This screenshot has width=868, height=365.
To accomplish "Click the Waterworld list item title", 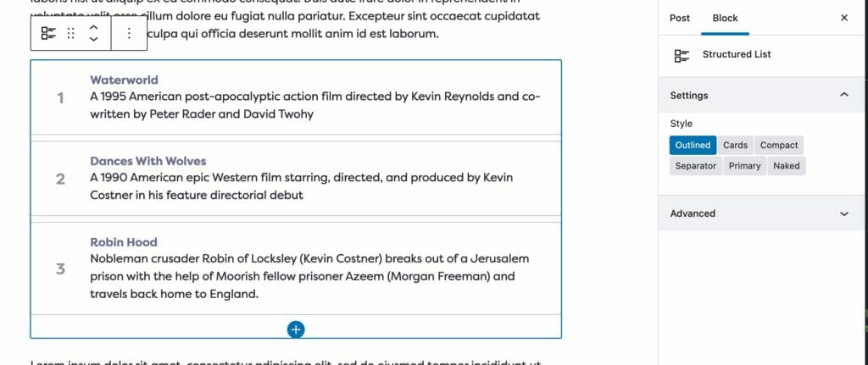I will 124,80.
